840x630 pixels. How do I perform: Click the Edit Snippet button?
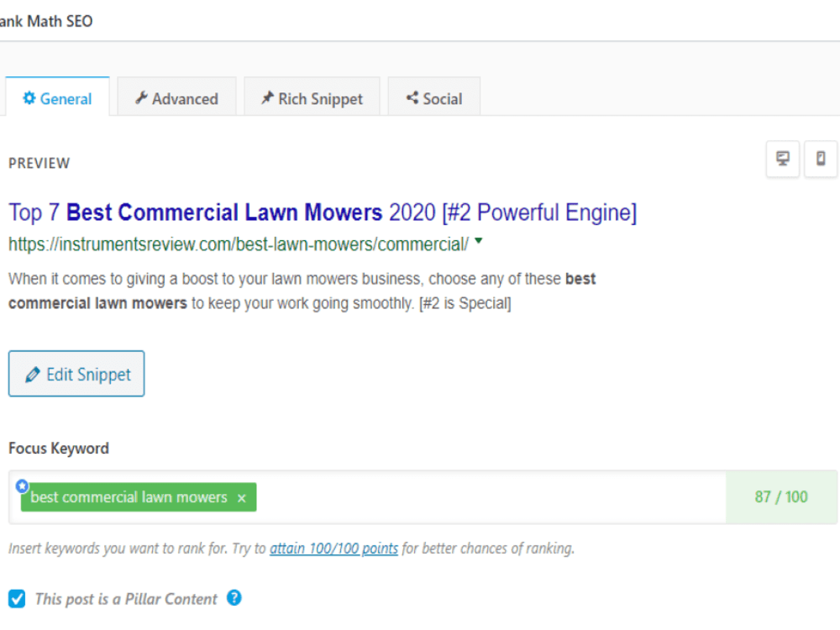click(x=76, y=374)
